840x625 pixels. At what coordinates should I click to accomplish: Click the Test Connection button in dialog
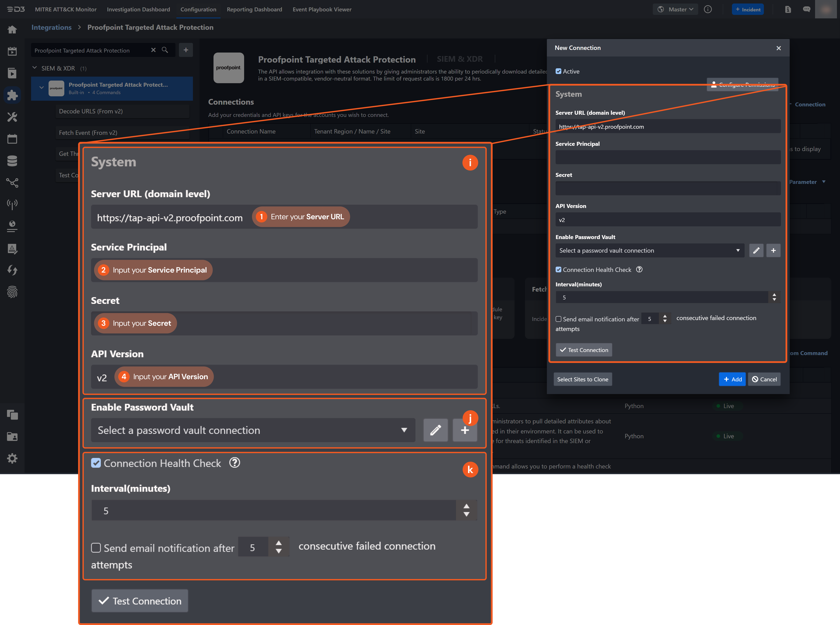tap(584, 350)
